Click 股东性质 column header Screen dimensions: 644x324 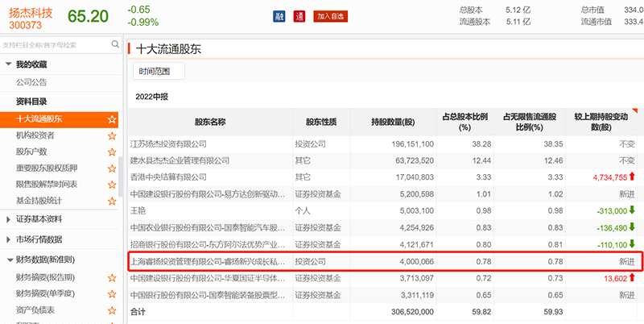[321, 122]
